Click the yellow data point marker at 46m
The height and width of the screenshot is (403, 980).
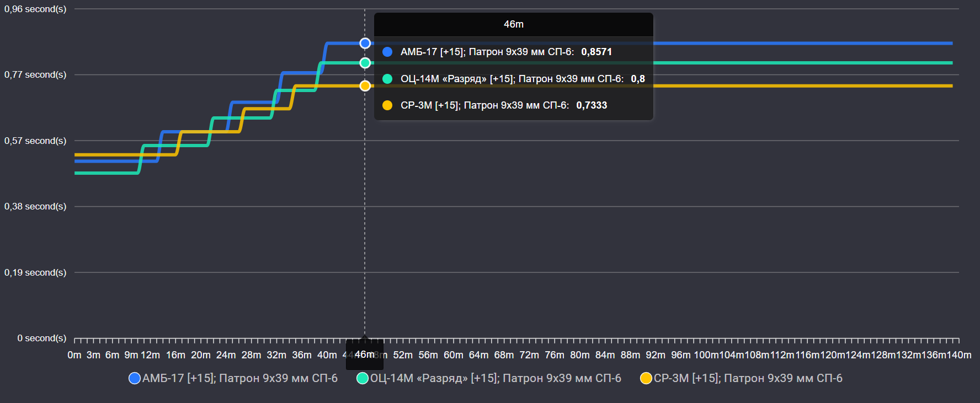click(365, 86)
